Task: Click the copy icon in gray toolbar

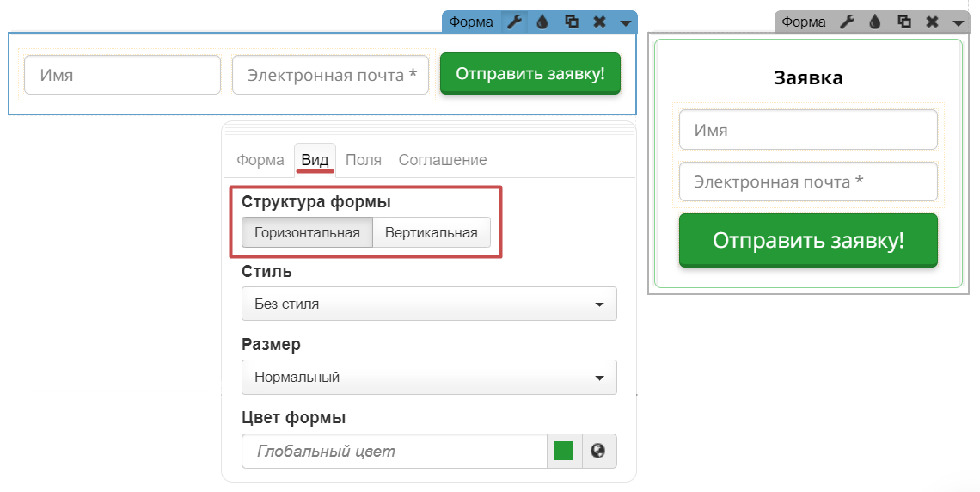Action: [x=903, y=22]
